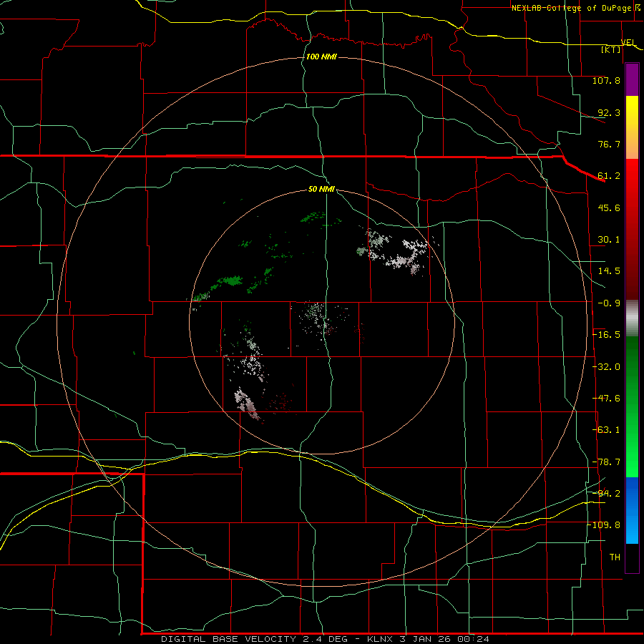Click the 45.6 velocity scale value
Viewport: 644px width, 644px height.
(x=609, y=208)
